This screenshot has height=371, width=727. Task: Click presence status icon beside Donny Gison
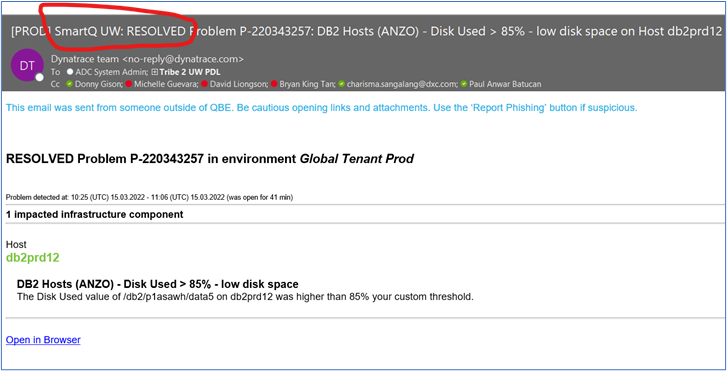pos(70,84)
